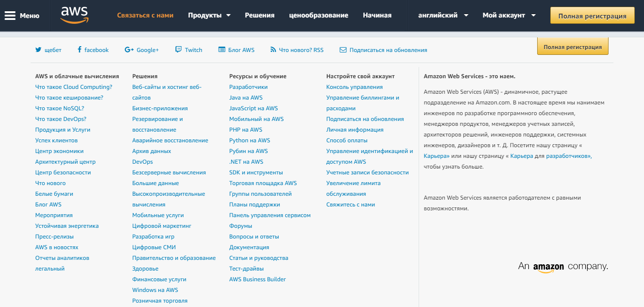The width and height of the screenshot is (644, 307).
Task: Open Что такое DevOps? link
Action: 61,119
